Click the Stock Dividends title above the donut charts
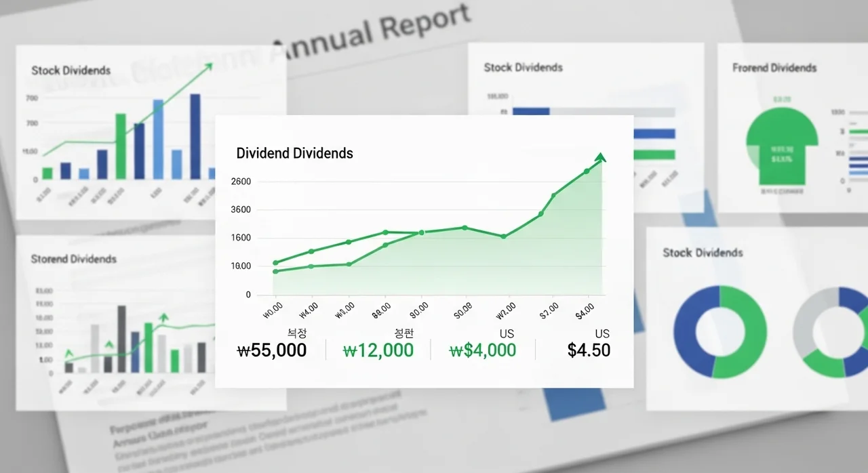This screenshot has width=868, height=473. click(703, 253)
